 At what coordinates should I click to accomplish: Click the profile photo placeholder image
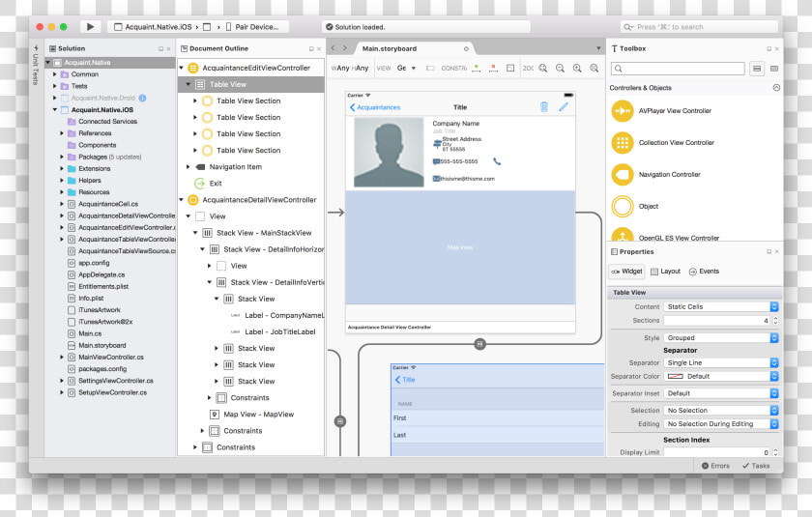point(389,152)
